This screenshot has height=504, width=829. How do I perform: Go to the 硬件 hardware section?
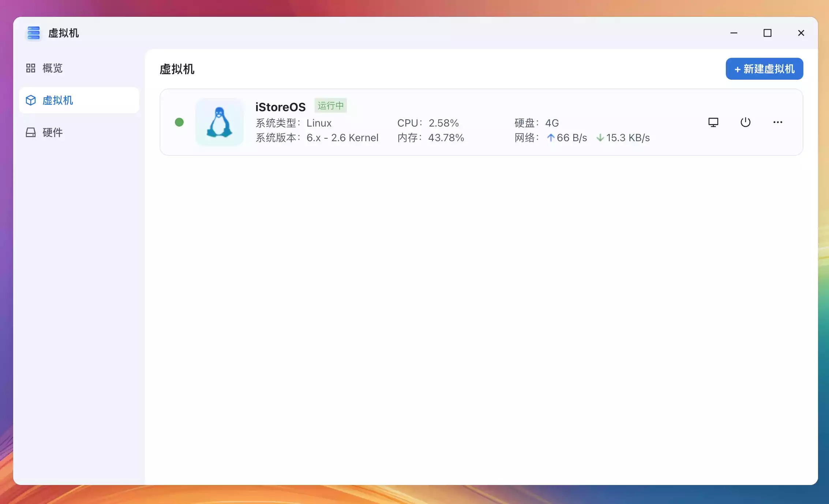pyautogui.click(x=52, y=132)
